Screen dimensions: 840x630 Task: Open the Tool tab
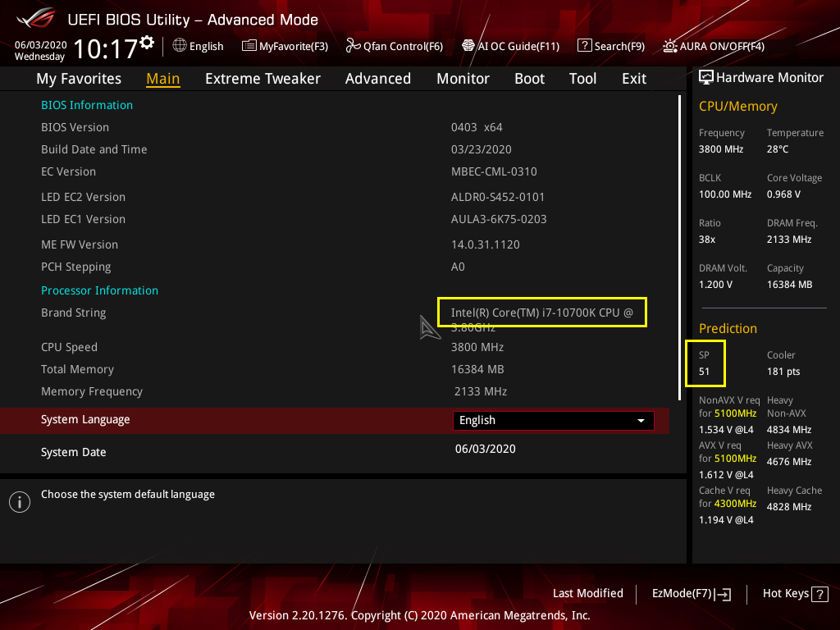[582, 79]
